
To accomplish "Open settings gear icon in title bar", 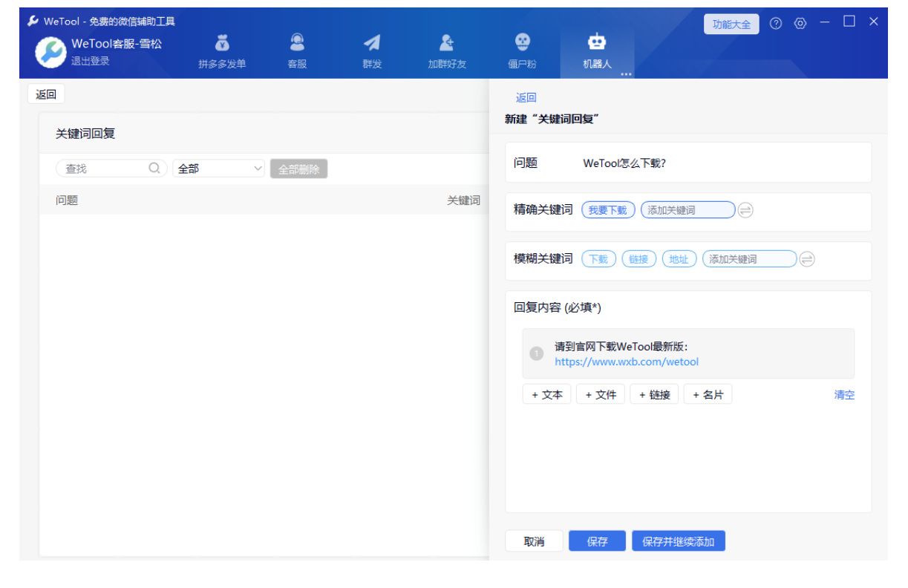I will [800, 23].
